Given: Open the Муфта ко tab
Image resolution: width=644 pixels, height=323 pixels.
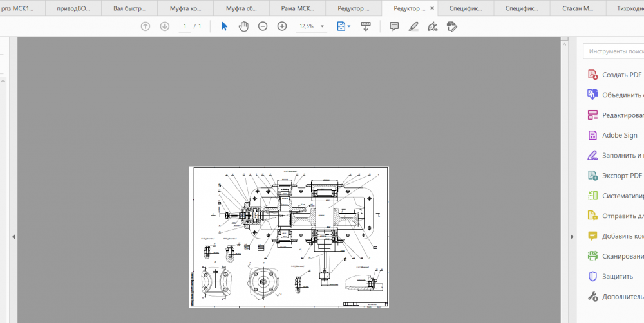Looking at the screenshot, I should point(185,8).
